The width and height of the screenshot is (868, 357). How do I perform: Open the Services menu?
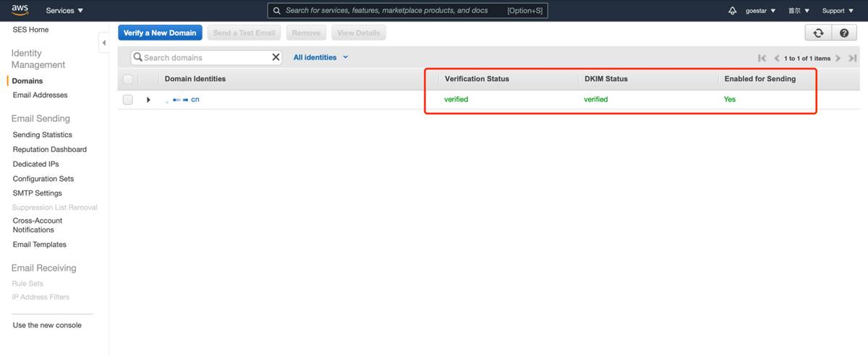click(64, 11)
